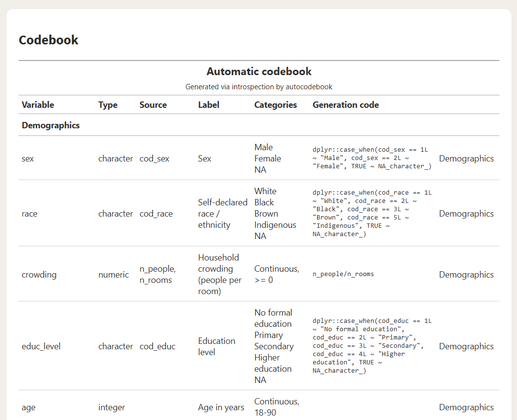Click the 'character' type in educ_level row
This screenshot has width=517, height=420.
click(116, 346)
